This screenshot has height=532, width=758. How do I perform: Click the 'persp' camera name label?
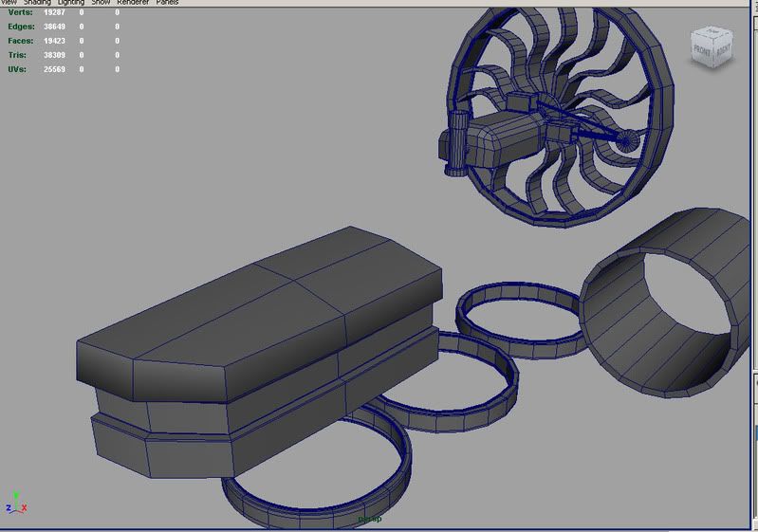click(x=370, y=519)
